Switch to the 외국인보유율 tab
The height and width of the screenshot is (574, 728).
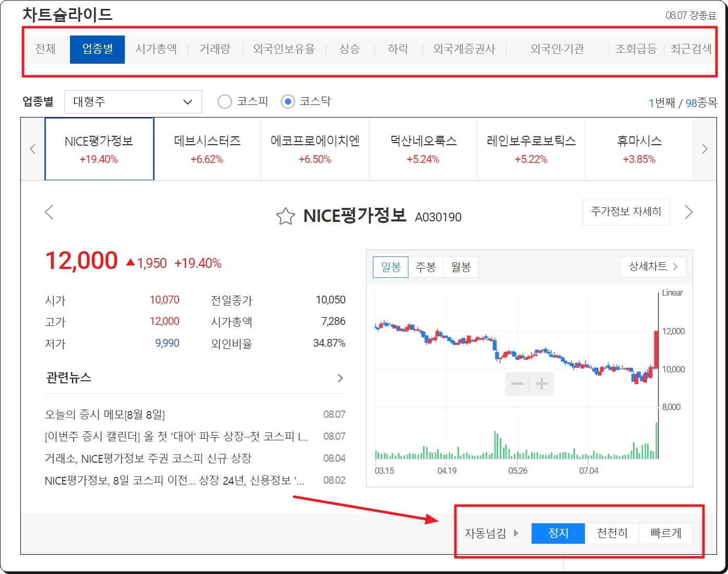pos(284,49)
